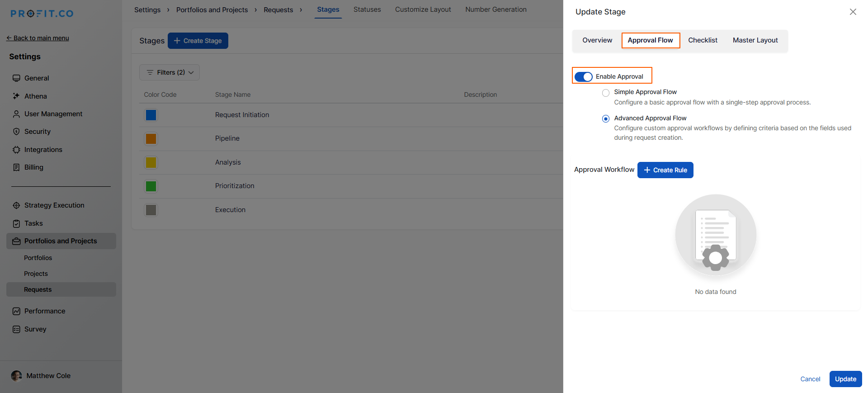The image size is (868, 393).
Task: Click the User Management person icon
Action: pos(16,114)
